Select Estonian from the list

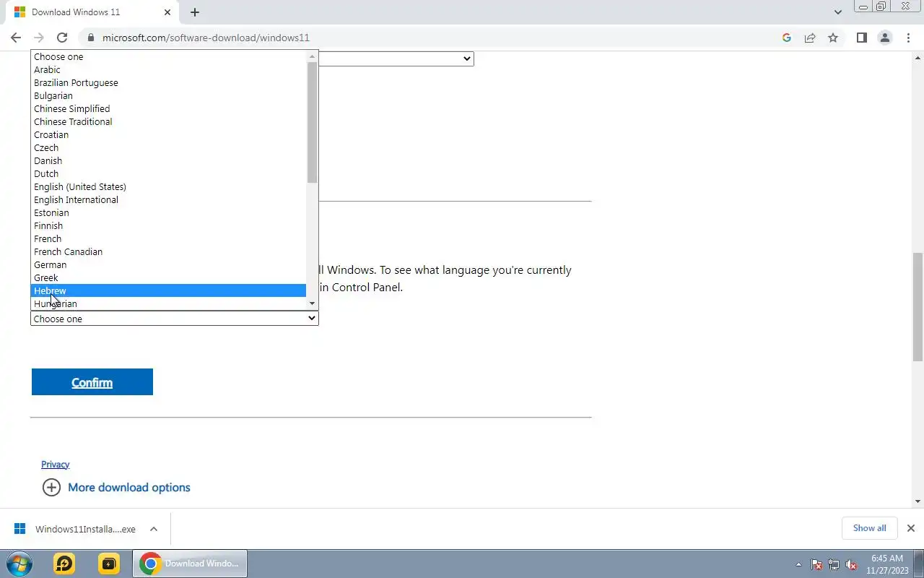(x=169, y=212)
